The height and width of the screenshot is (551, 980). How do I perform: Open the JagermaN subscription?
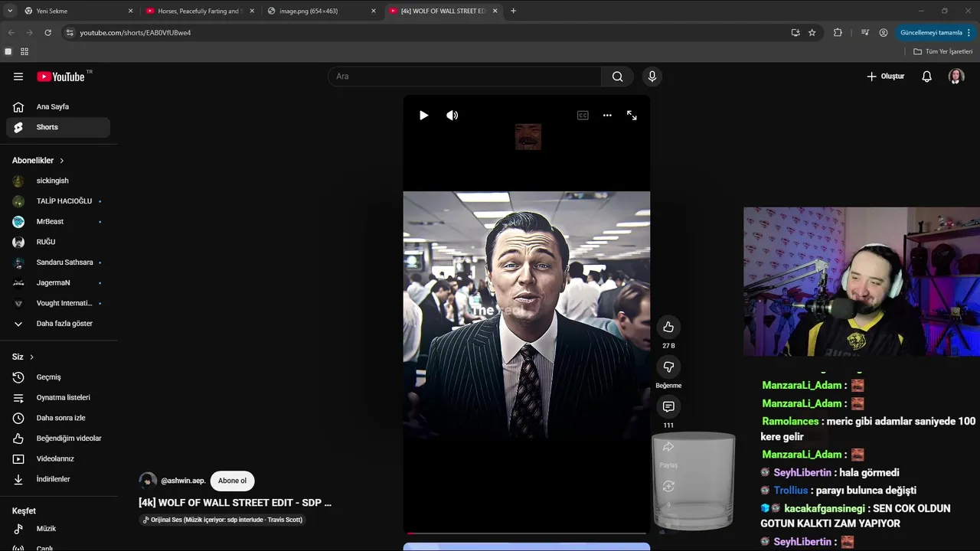point(58,283)
